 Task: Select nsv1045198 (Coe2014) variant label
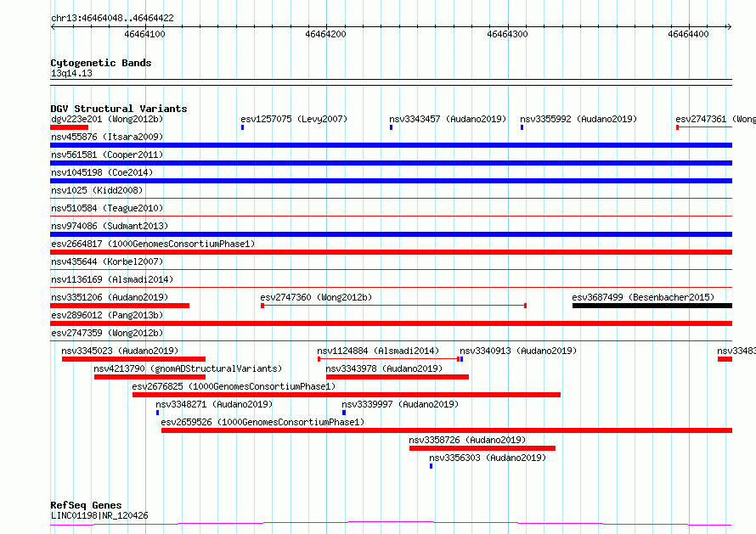click(102, 172)
